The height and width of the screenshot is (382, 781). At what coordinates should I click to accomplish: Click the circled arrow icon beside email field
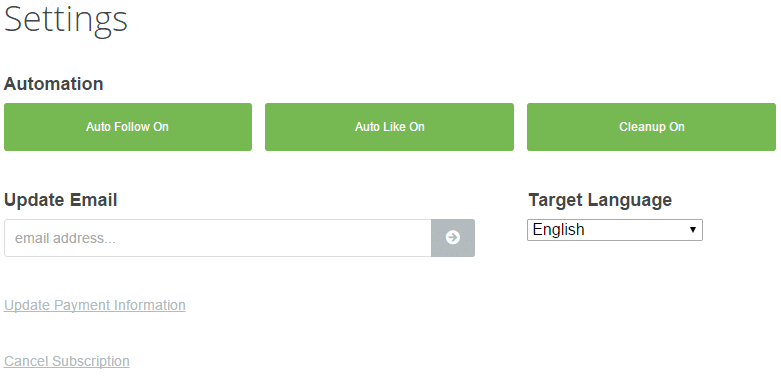click(452, 238)
